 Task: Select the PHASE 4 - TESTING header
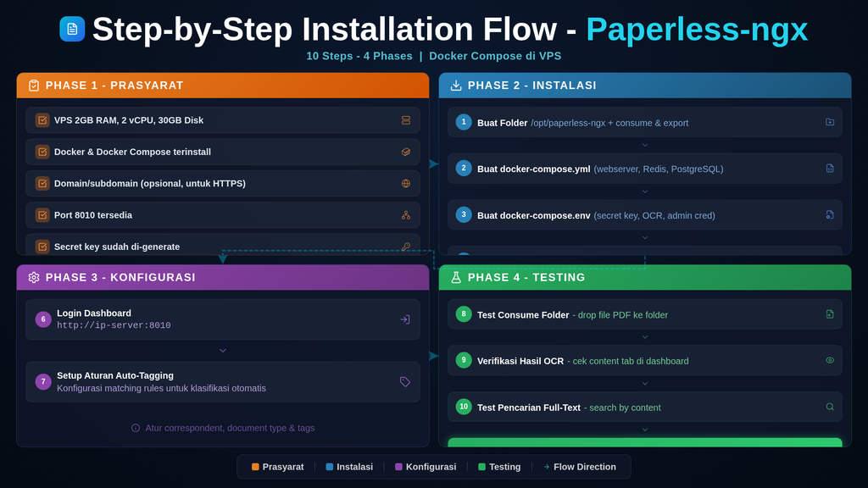tap(645, 277)
